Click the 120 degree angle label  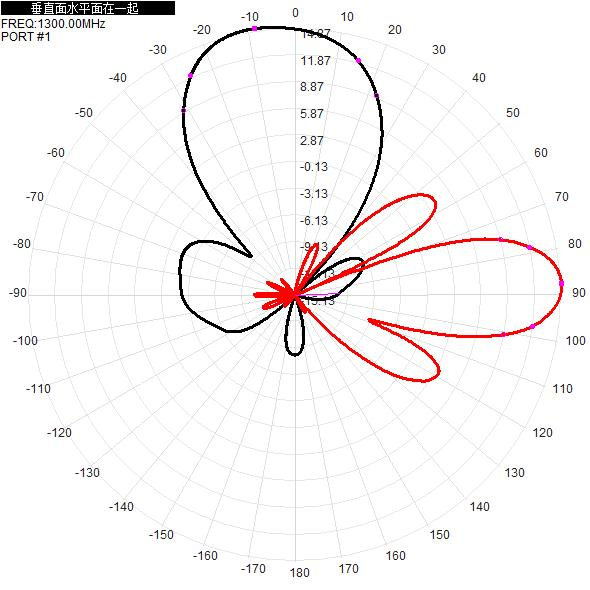542,433
